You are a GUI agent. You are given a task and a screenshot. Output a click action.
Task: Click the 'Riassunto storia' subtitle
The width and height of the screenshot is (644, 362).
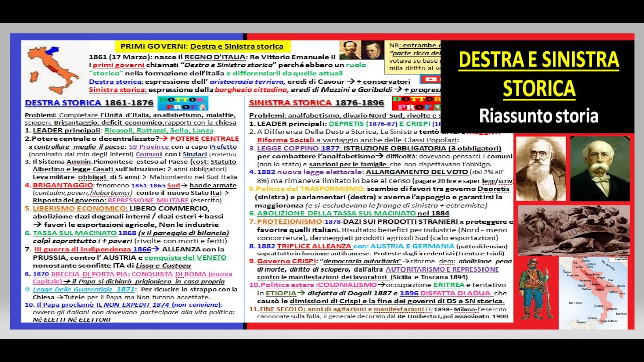click(x=538, y=116)
